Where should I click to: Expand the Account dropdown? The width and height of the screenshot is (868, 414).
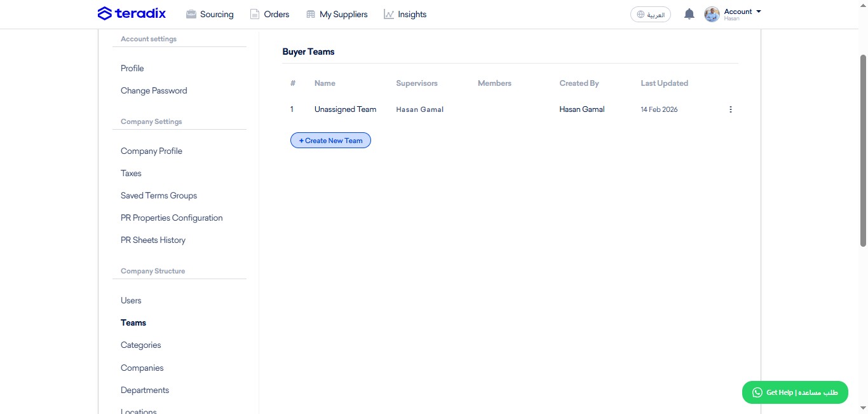click(x=742, y=11)
